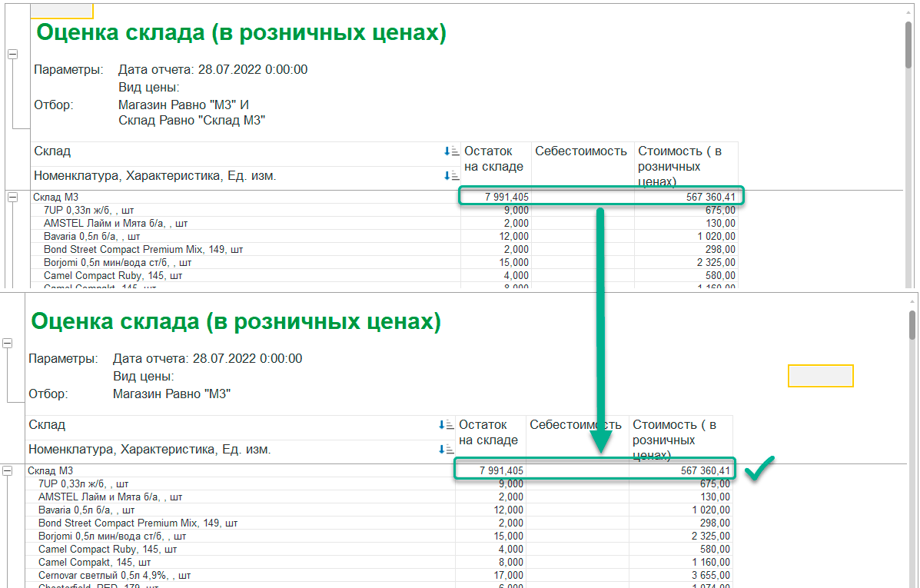Click the bottom report's vertical scrollbar thumb
The image size is (920, 588).
click(x=912, y=325)
